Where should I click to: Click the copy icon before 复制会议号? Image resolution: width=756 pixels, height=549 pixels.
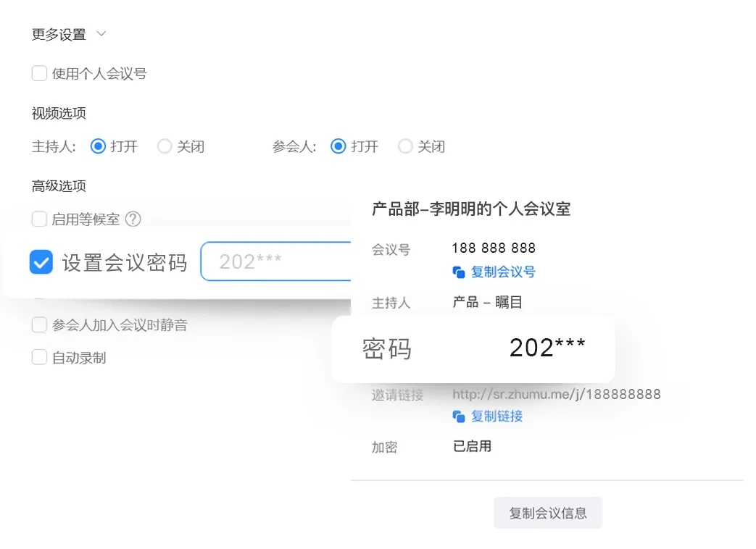coord(458,272)
